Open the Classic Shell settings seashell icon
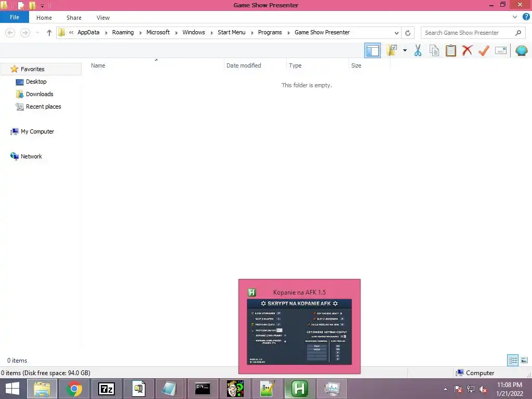Viewport: 532px width, 399px height. [x=521, y=50]
